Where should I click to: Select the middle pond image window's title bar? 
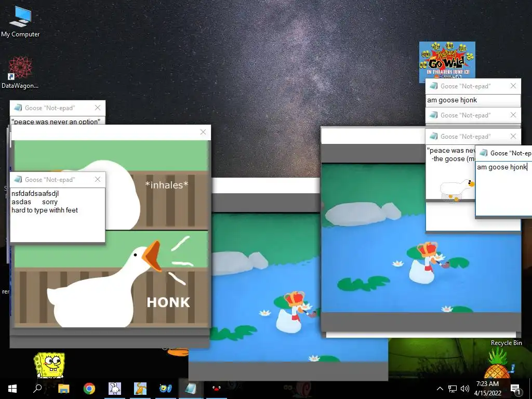coord(266,185)
